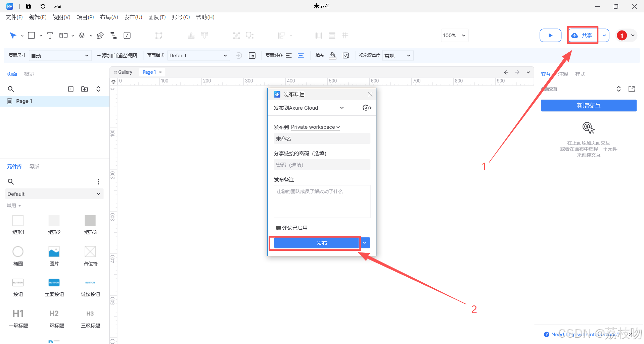Click the canvas tab back arrow

[506, 72]
